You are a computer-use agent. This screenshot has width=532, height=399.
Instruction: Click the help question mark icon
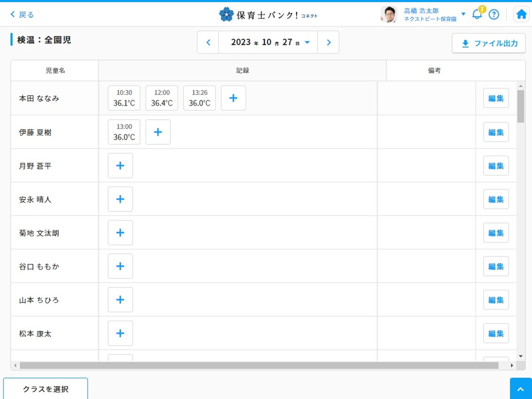pyautogui.click(x=494, y=14)
